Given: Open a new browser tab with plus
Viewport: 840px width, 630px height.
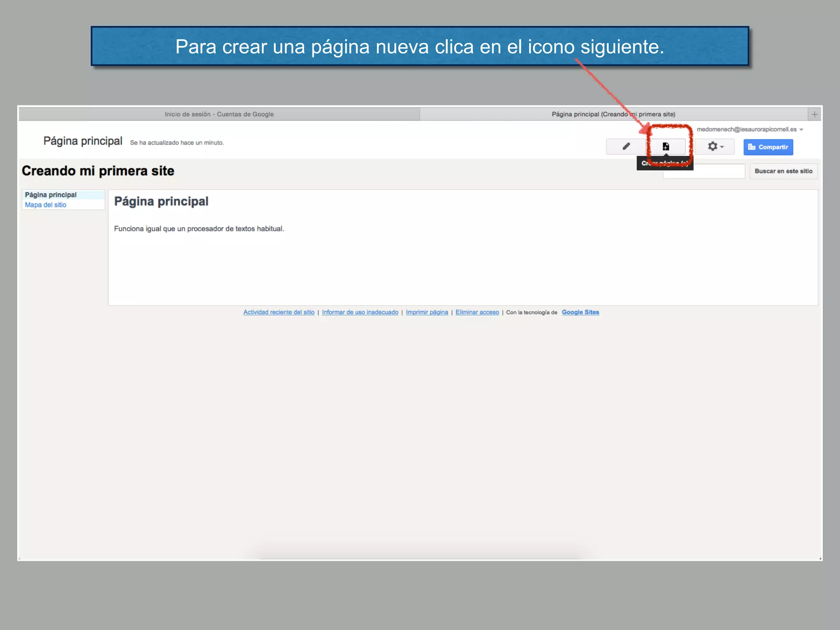Looking at the screenshot, I should point(815,114).
